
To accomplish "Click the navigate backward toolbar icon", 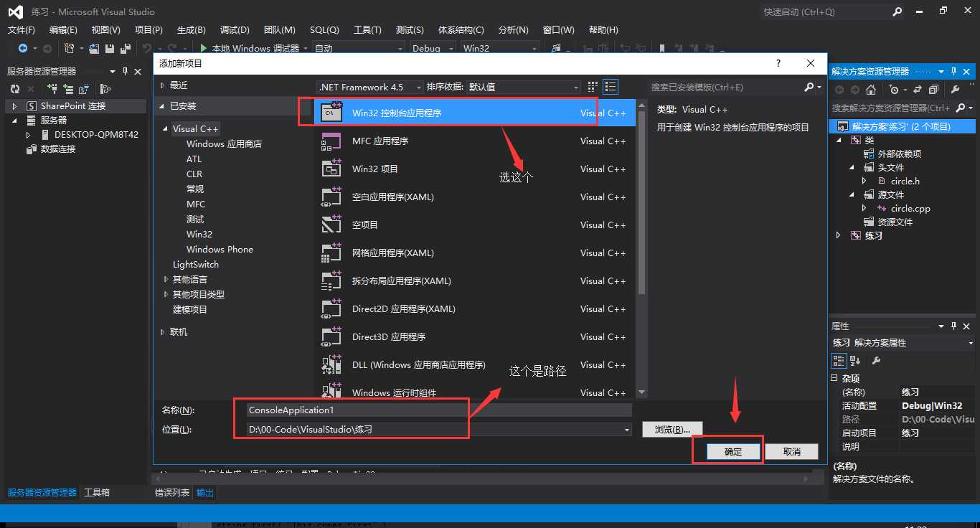I will point(23,48).
